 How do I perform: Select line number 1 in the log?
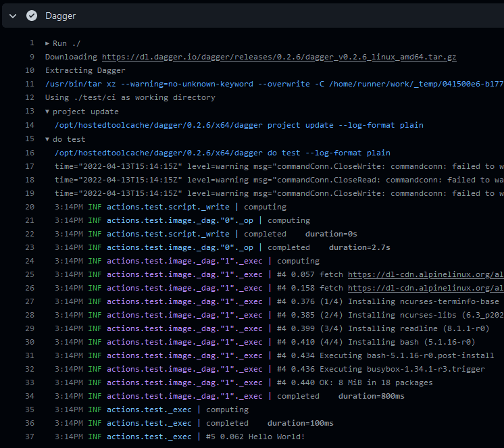click(31, 43)
